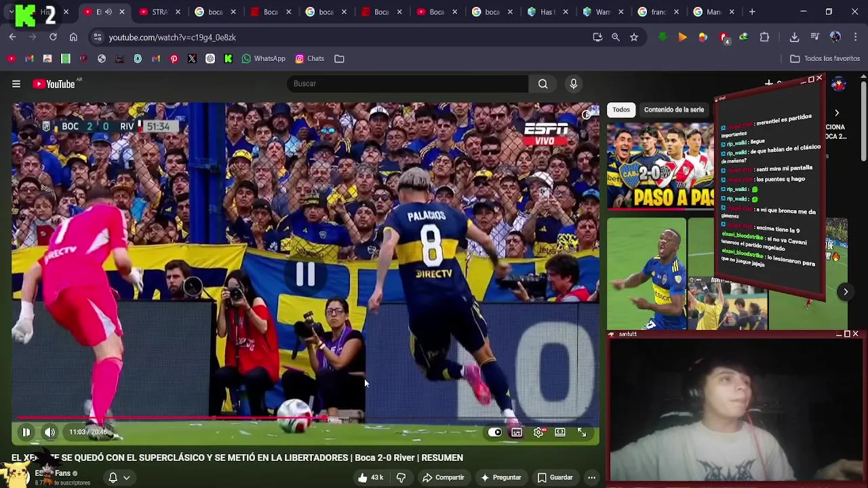Screen dimensions: 868x488
Task: Open the WhatsApp bookmark
Action: [x=264, y=58]
